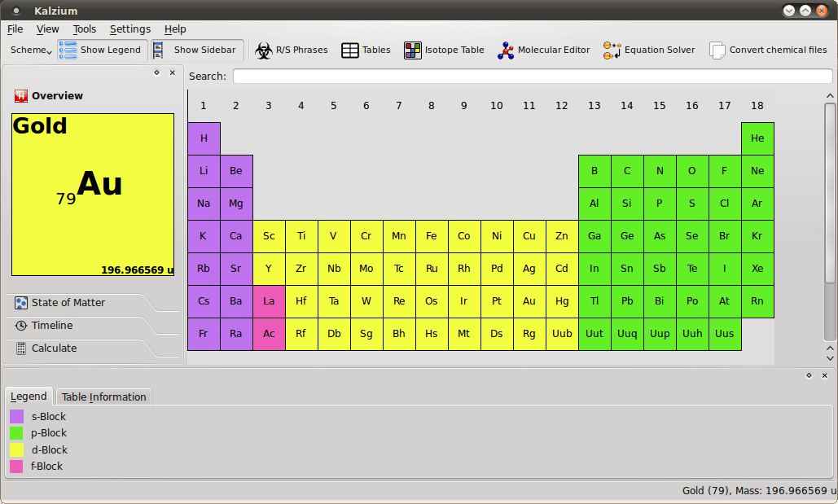Click Hydrogen in the periodic table
The height and width of the screenshot is (504, 838).
(204, 138)
